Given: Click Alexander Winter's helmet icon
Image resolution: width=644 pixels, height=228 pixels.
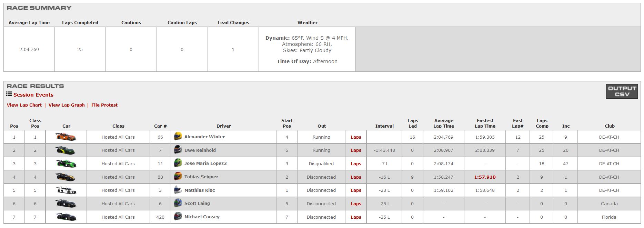Looking at the screenshot, I should (x=178, y=137).
